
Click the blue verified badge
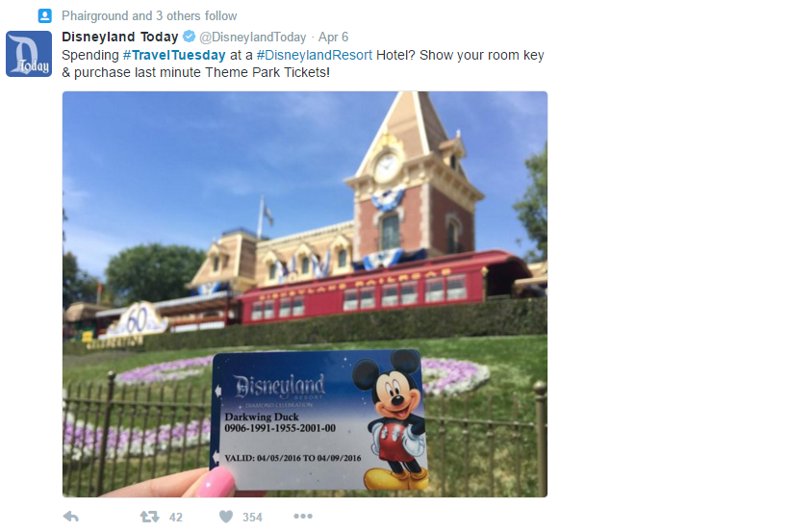pyautogui.click(x=189, y=37)
